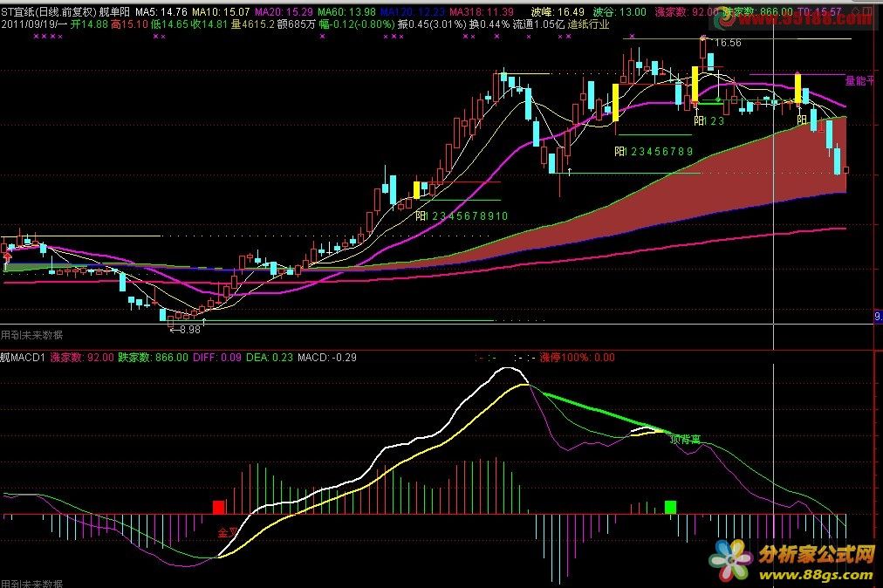This screenshot has width=883, height=588.
Task: Click the 波峰: 16.49 label
Action: (558, 12)
